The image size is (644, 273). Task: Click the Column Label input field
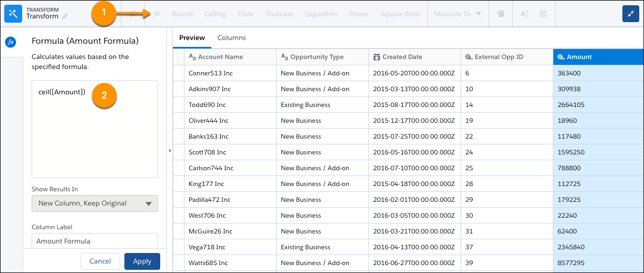click(95, 241)
